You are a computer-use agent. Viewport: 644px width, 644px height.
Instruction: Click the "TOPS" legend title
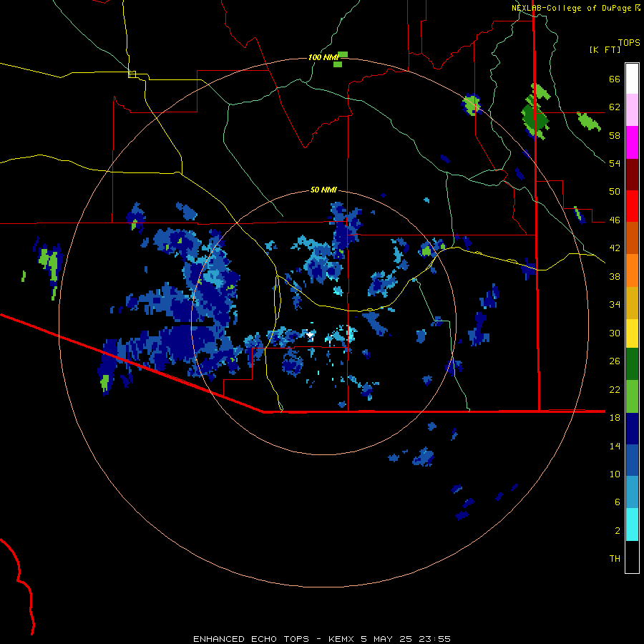click(629, 43)
